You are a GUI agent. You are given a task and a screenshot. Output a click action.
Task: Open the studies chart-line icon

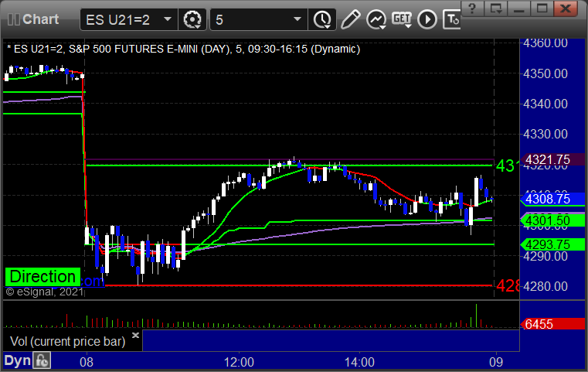(x=376, y=19)
